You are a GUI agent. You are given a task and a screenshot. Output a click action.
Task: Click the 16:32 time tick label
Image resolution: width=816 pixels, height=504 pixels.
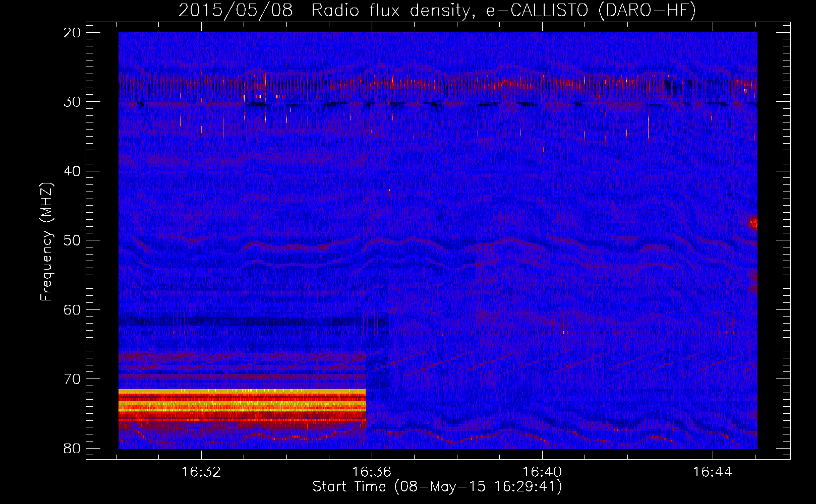coord(201,472)
